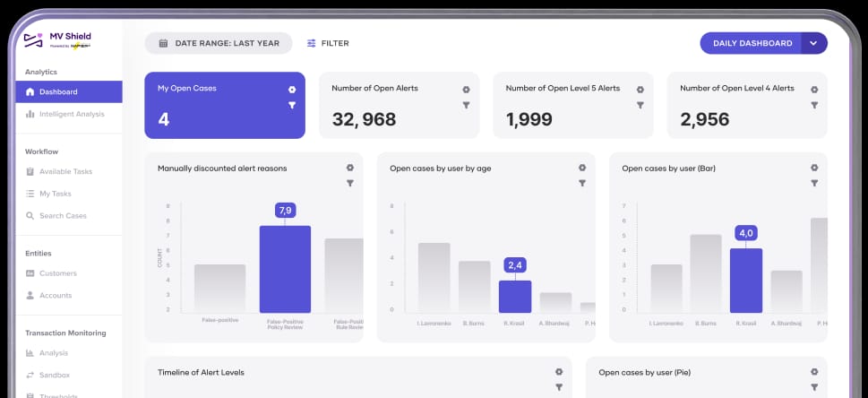868x398 pixels.
Task: Open the Date Range: Last Year selector
Action: click(219, 43)
